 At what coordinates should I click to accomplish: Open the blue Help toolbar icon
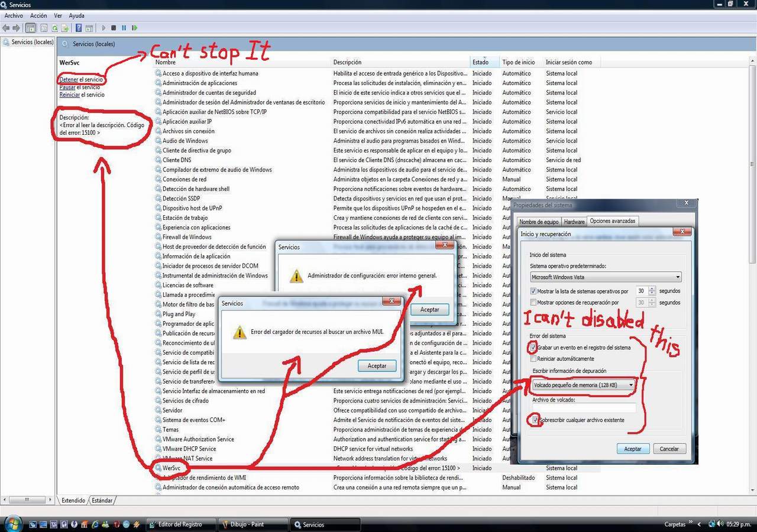click(79, 28)
